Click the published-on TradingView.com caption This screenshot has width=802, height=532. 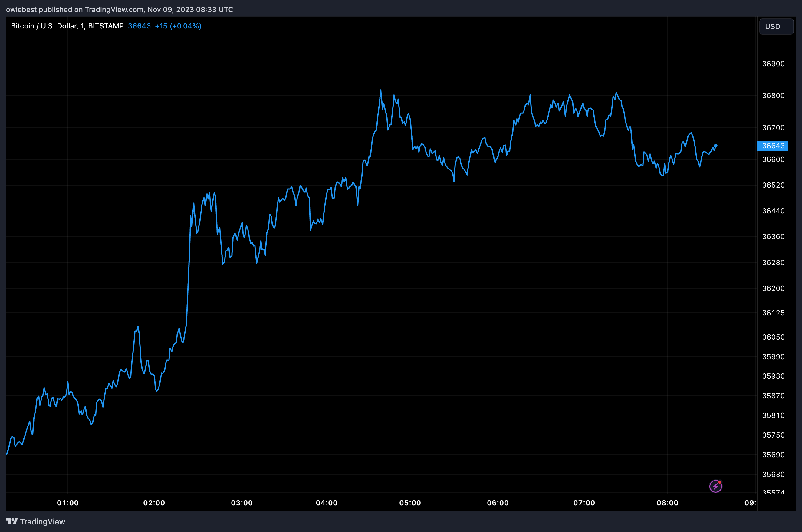[x=120, y=9]
